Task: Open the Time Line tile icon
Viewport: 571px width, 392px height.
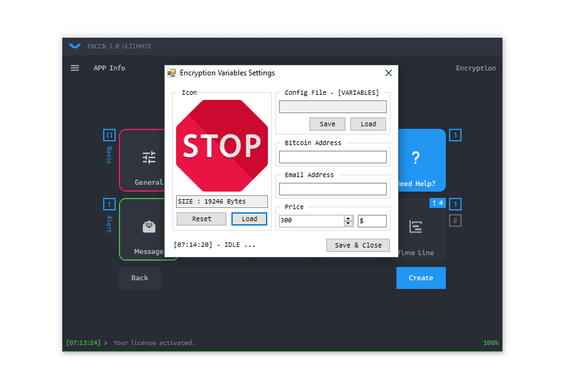Action: pos(416,227)
